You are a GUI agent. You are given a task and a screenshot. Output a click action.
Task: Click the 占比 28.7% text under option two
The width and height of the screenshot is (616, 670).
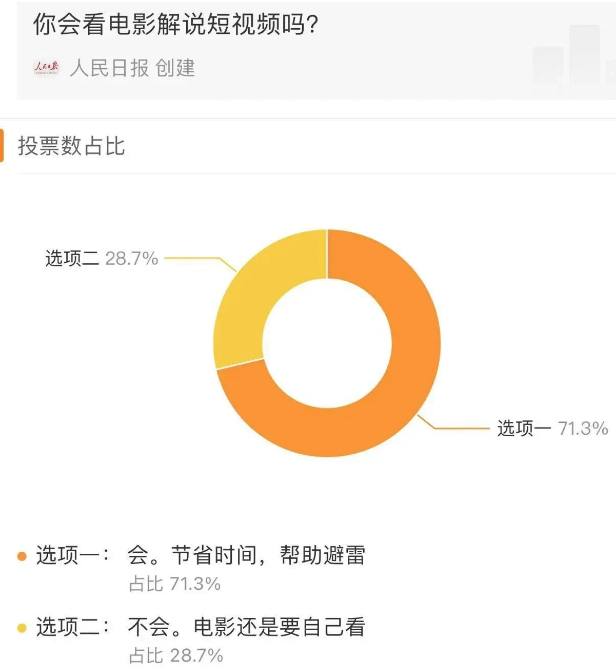[176, 655]
